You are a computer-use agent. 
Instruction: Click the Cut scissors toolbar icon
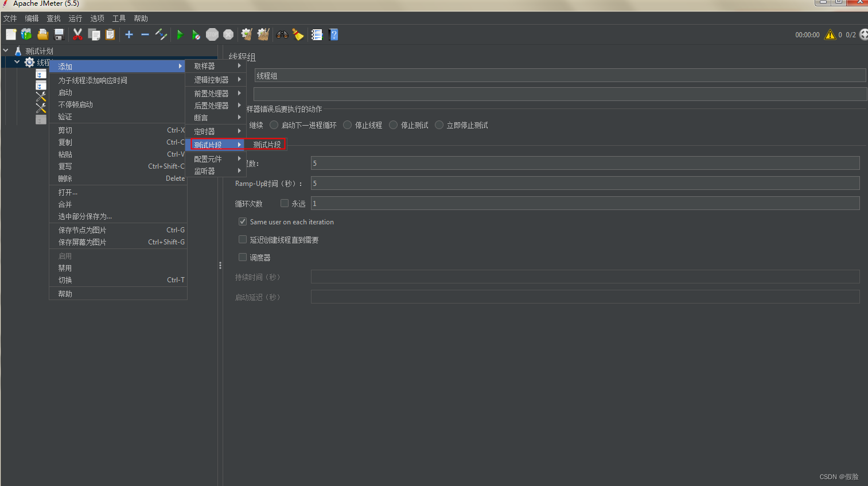pos(78,34)
